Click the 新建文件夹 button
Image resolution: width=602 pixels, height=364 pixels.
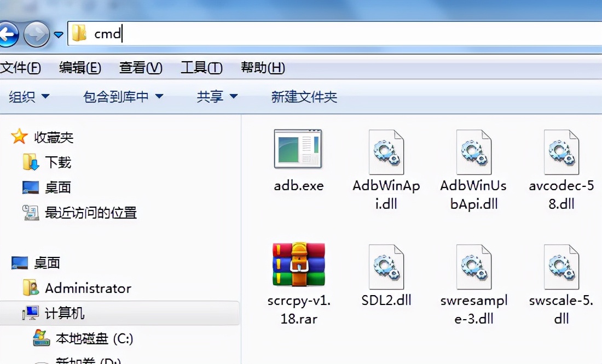[304, 97]
